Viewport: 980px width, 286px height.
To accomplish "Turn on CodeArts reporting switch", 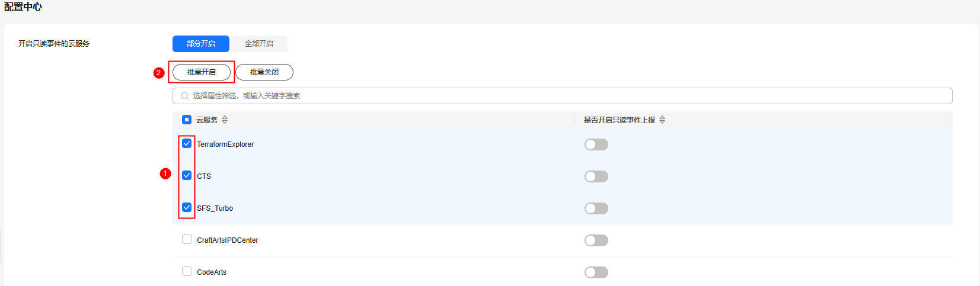I will (x=596, y=272).
